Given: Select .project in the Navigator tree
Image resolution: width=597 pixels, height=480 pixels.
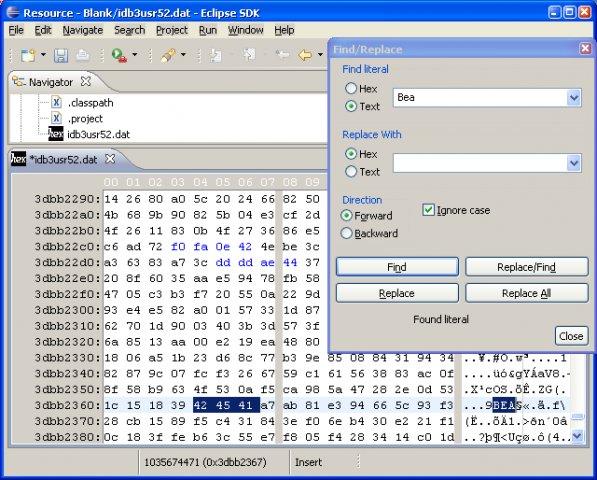Looking at the screenshot, I should pyautogui.click(x=85, y=118).
